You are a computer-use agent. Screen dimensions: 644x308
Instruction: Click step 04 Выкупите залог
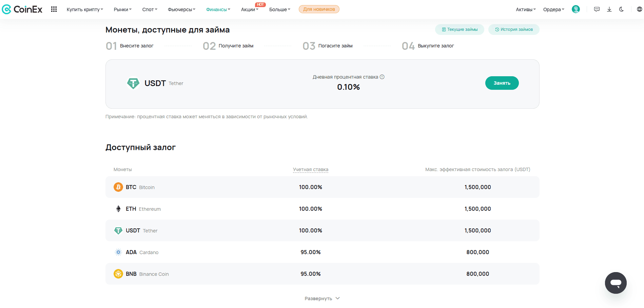pos(428,46)
